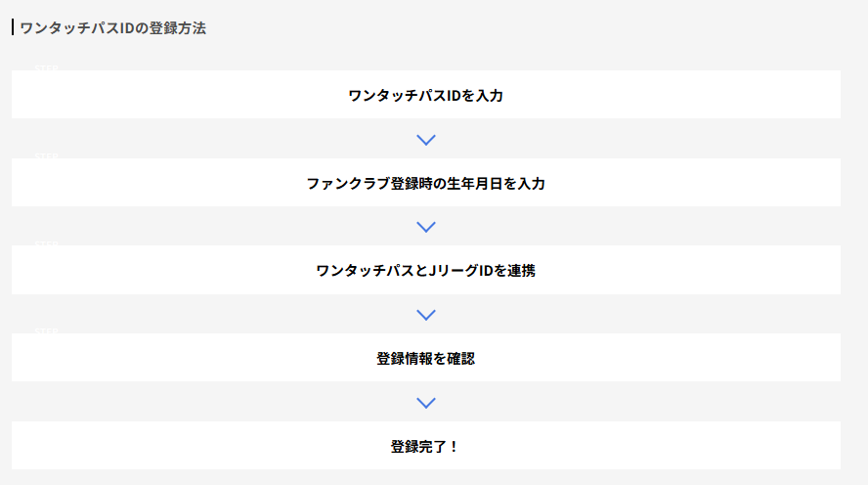Click the arrow under the 生年月日を入力 step

425,227
